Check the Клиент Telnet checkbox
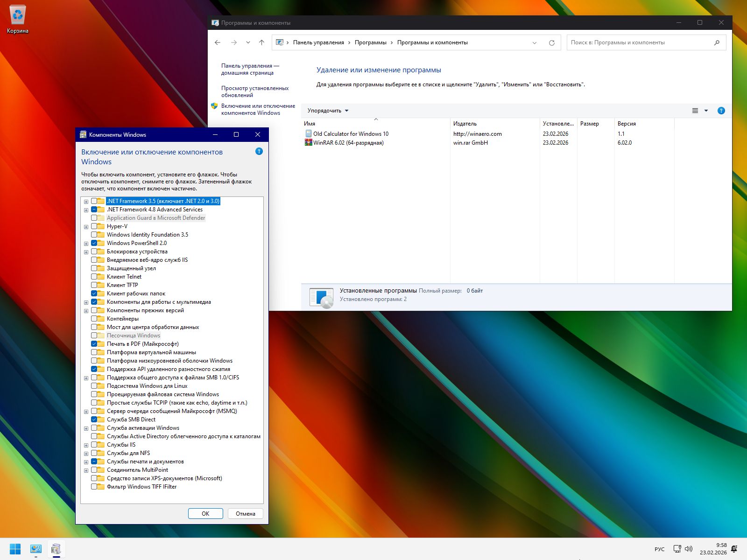 click(94, 277)
